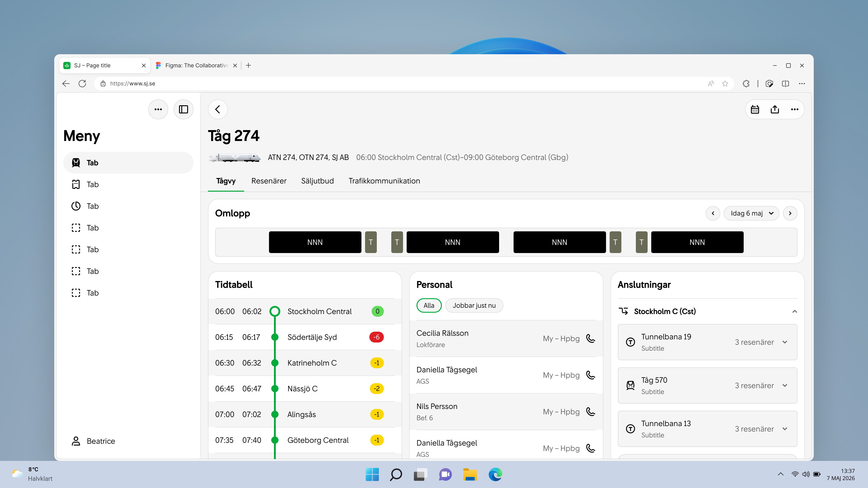Switch to Resenärer tab

(x=269, y=181)
